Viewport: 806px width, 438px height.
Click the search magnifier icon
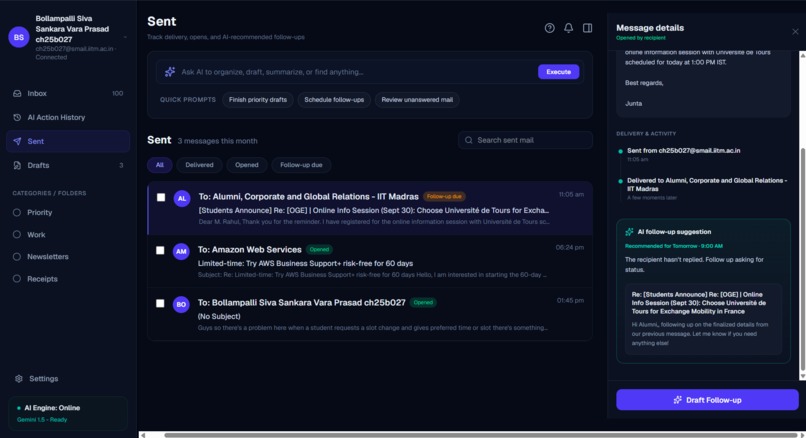(x=468, y=140)
